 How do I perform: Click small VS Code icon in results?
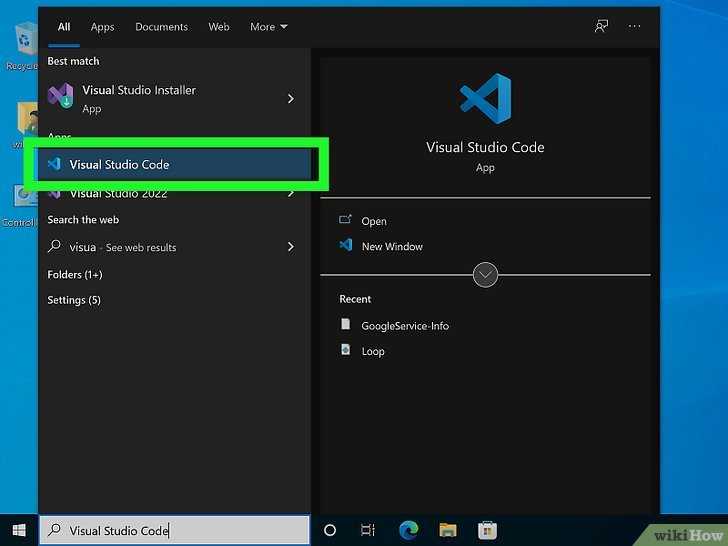point(54,164)
